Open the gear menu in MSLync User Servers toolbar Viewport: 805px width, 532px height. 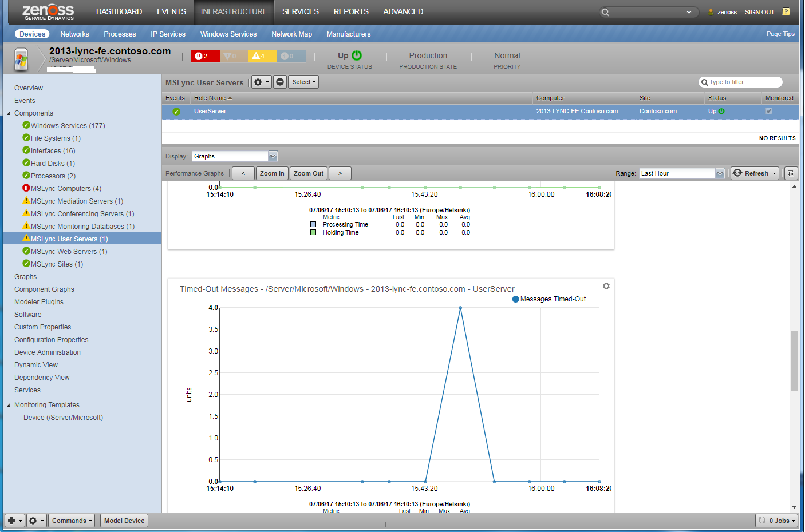[x=261, y=82]
